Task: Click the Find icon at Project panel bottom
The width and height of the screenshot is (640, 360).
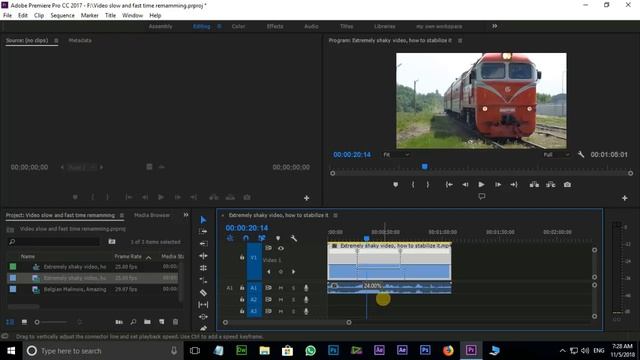Action: (x=133, y=322)
